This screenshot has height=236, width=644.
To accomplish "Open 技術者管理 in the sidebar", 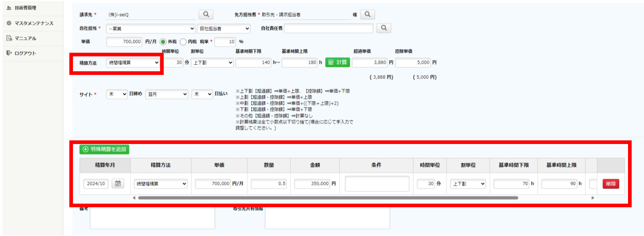I will point(25,8).
